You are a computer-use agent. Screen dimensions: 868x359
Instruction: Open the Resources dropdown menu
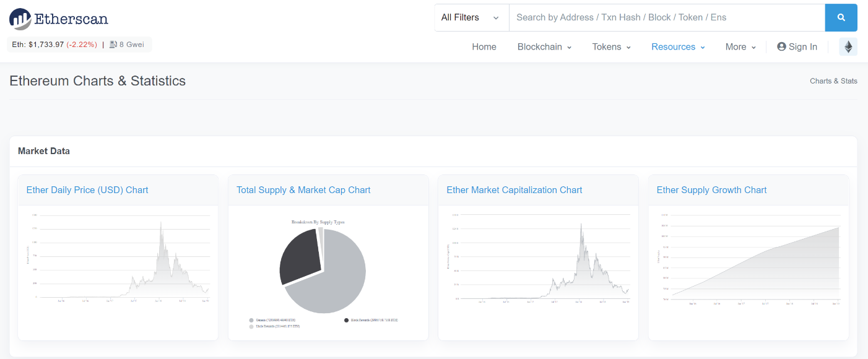(678, 47)
